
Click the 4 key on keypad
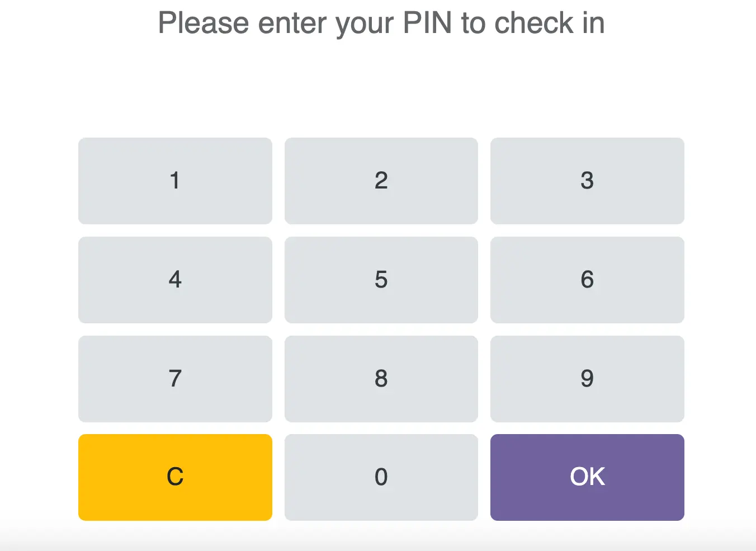click(x=175, y=280)
